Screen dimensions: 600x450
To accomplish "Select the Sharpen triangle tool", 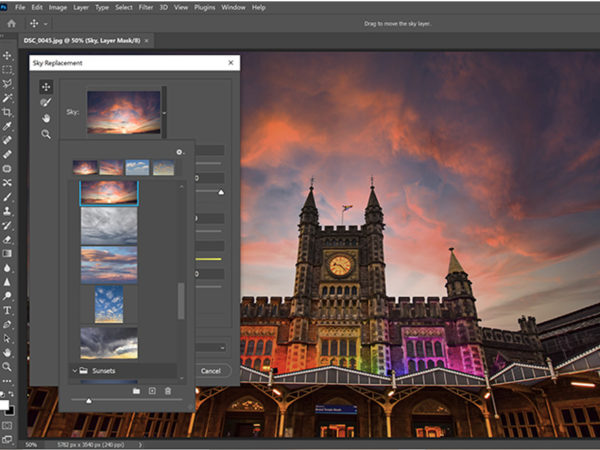I will click(x=7, y=282).
